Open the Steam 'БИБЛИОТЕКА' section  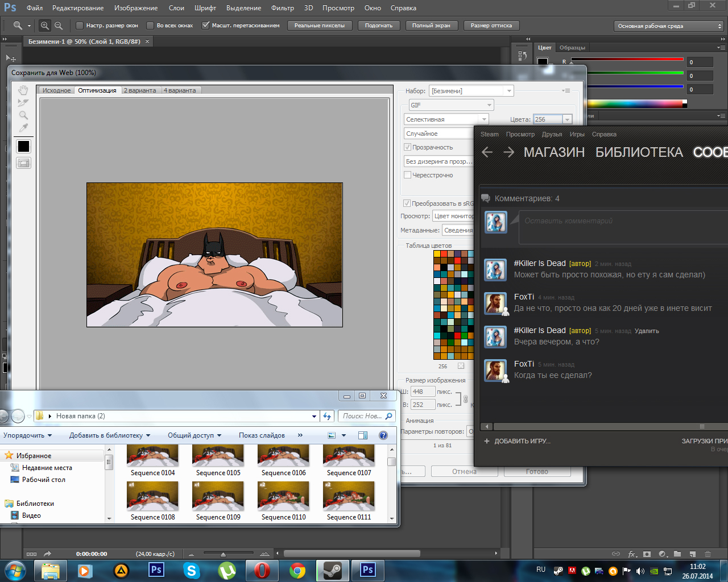(639, 152)
